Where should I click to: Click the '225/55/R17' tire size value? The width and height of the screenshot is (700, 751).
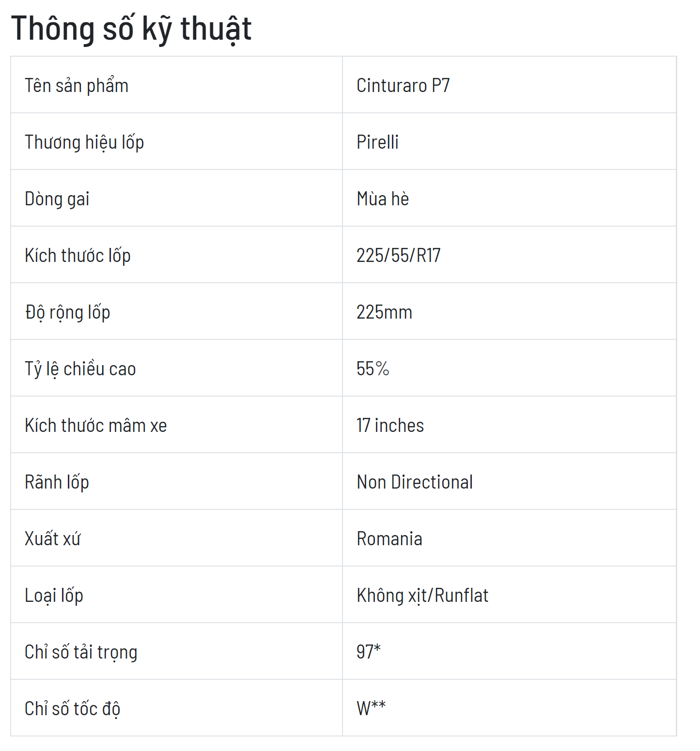tap(399, 255)
